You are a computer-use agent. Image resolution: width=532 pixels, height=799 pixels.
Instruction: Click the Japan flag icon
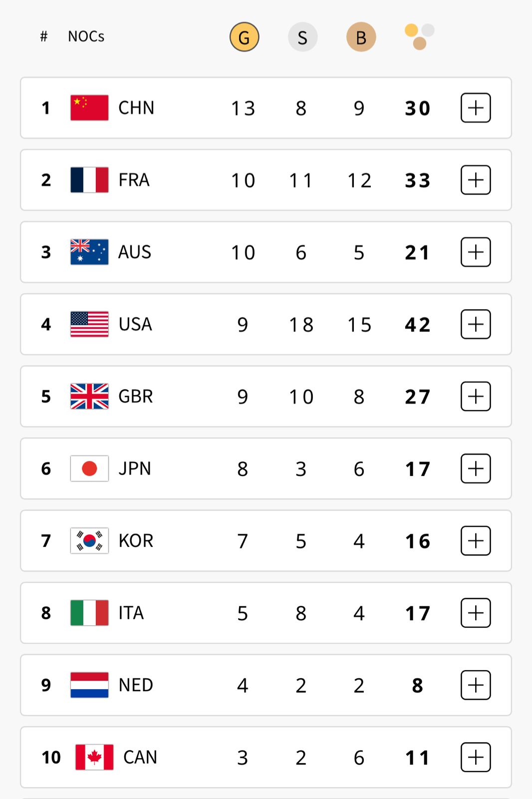(x=89, y=468)
